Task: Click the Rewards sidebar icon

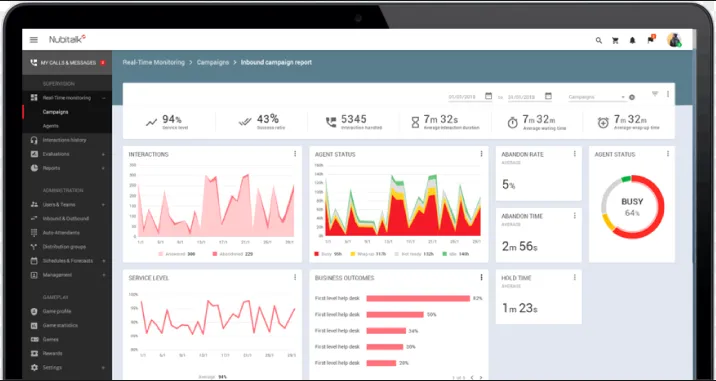Action: point(34,354)
